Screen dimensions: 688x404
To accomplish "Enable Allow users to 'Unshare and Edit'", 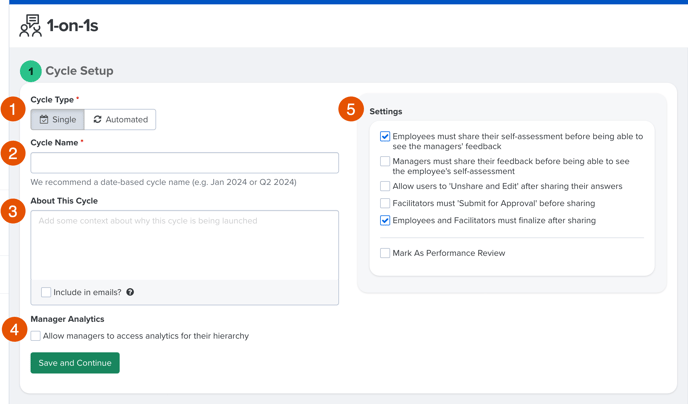I will click(385, 186).
